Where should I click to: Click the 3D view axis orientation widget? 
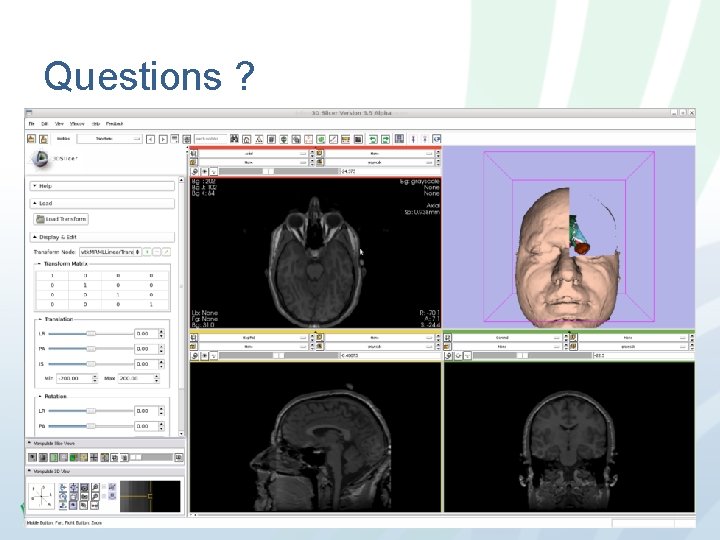[42, 494]
